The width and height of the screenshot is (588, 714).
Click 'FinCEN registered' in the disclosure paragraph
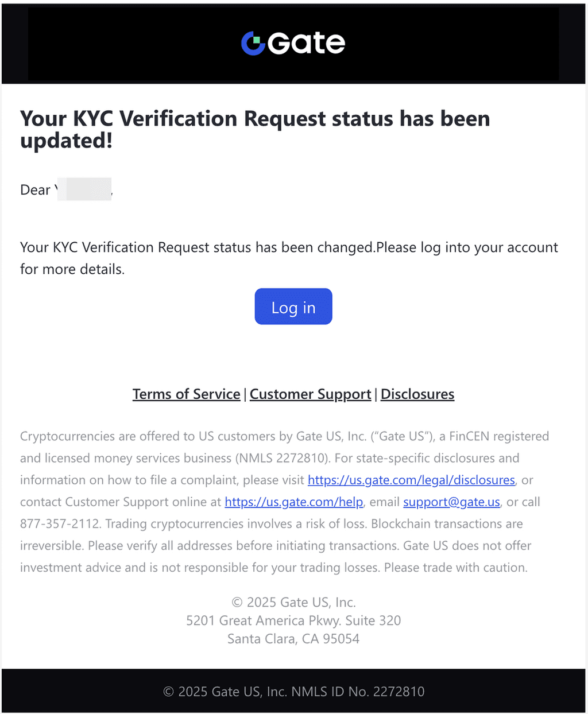click(498, 436)
